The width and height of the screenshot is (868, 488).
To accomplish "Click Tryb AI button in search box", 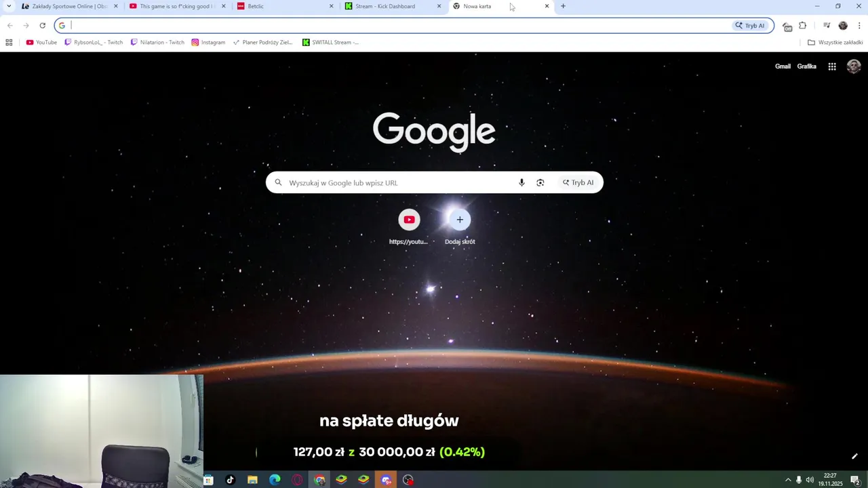I will click(578, 182).
